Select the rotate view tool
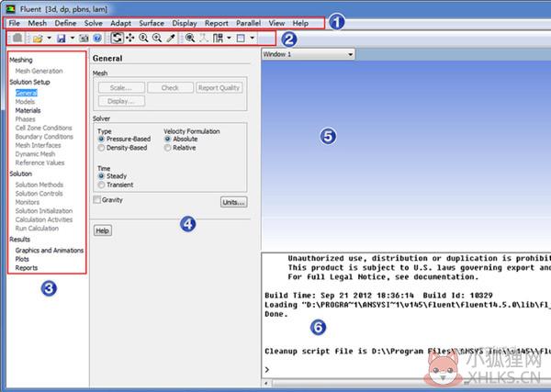Screen dimensions: 551x392 pos(117,38)
